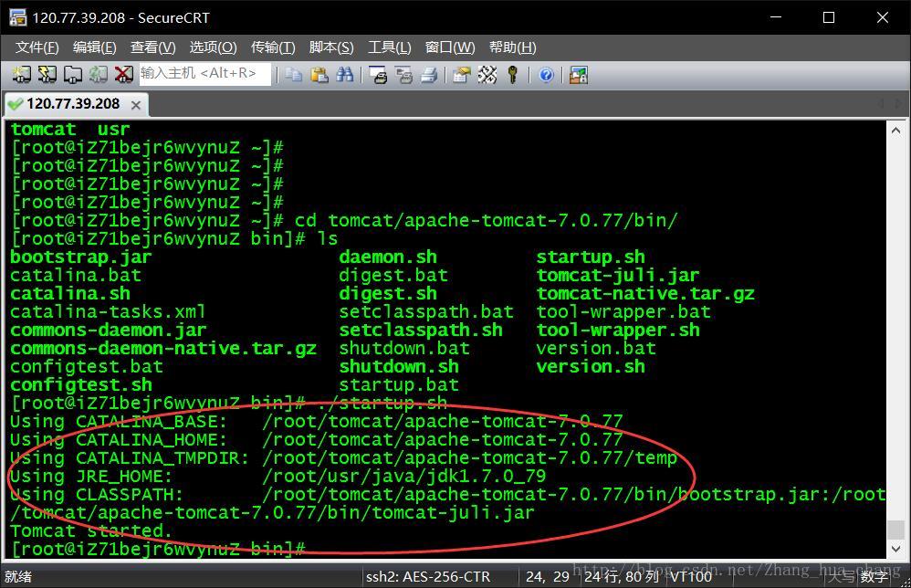Viewport: 911px width, 588px height.
Task: Click the terminal scrollbar thumb
Action: (x=895, y=530)
